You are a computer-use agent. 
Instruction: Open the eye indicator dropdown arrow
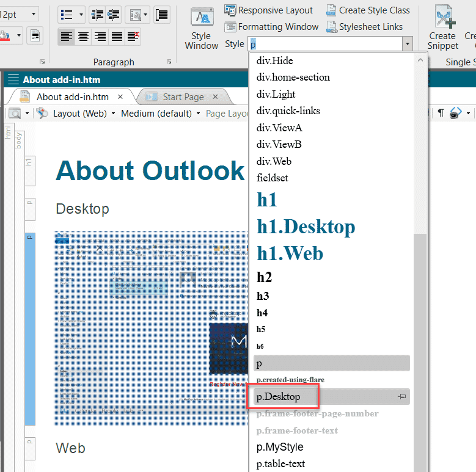pyautogui.click(x=469, y=114)
